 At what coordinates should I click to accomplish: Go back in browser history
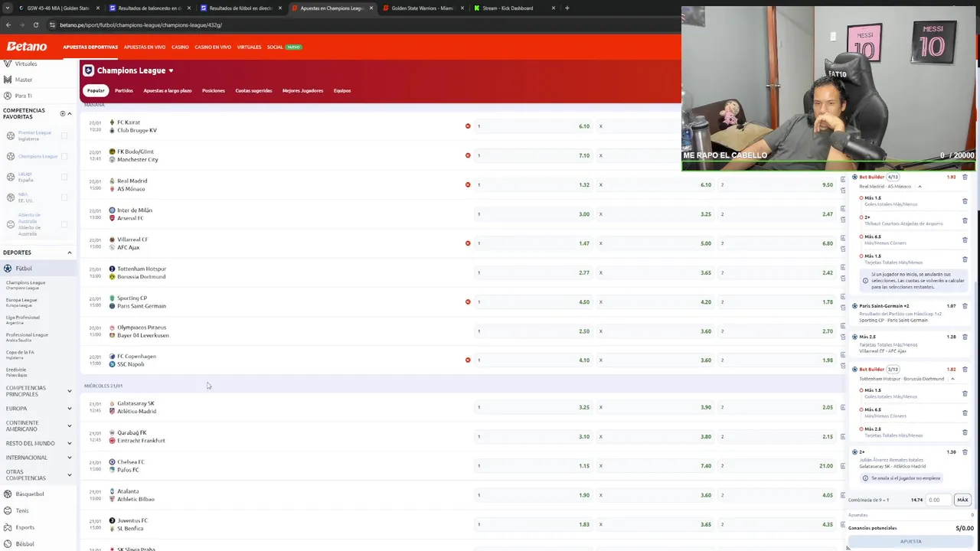coord(8,24)
